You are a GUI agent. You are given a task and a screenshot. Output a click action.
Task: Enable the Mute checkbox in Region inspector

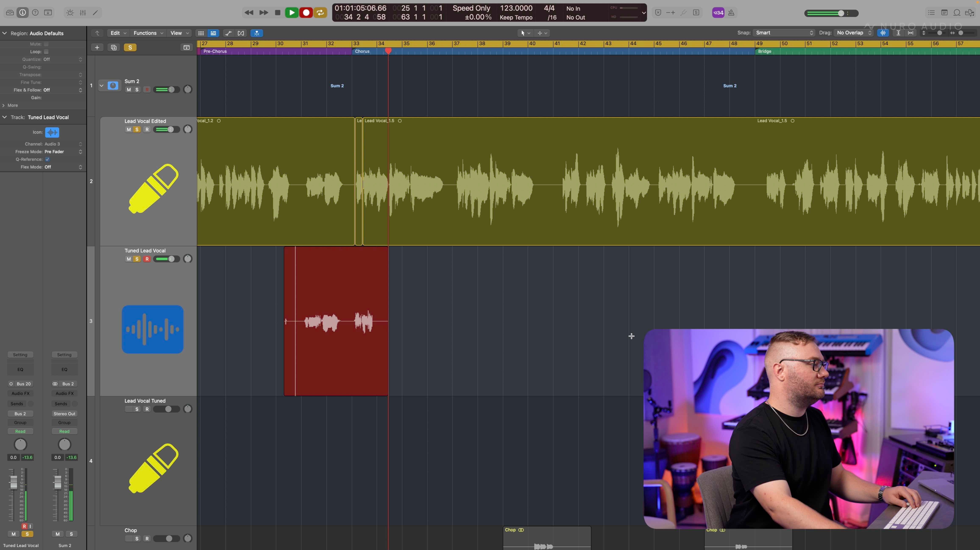click(x=46, y=44)
